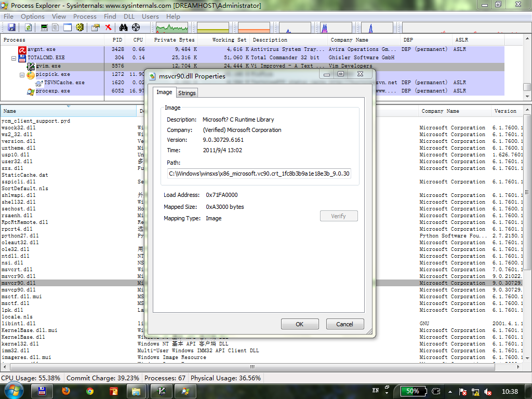Click the Path text field

coord(259,174)
